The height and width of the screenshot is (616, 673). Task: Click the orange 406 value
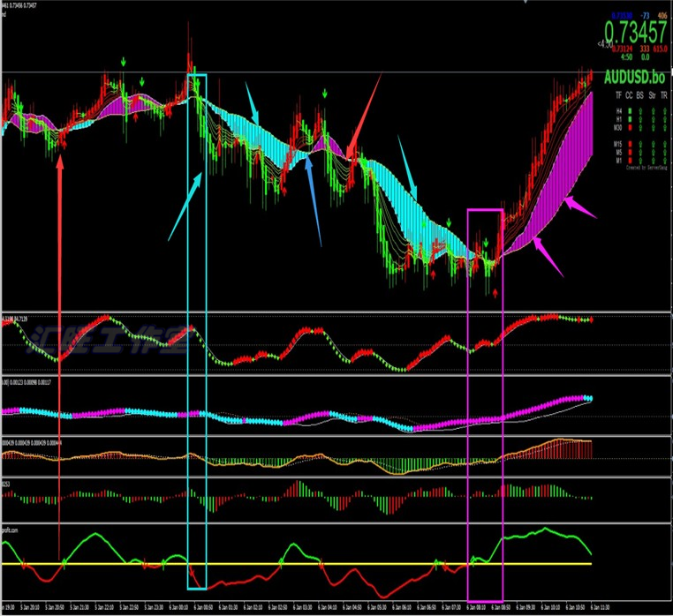(x=662, y=16)
